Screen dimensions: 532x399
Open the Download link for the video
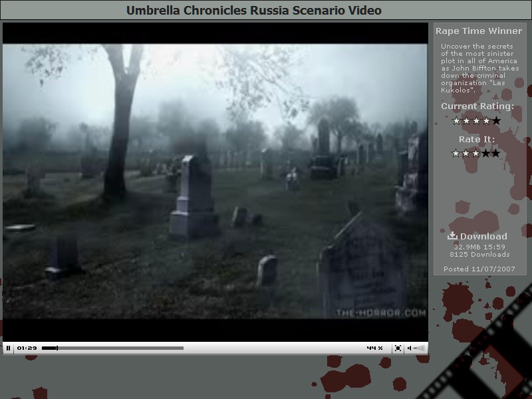pyautogui.click(x=483, y=236)
